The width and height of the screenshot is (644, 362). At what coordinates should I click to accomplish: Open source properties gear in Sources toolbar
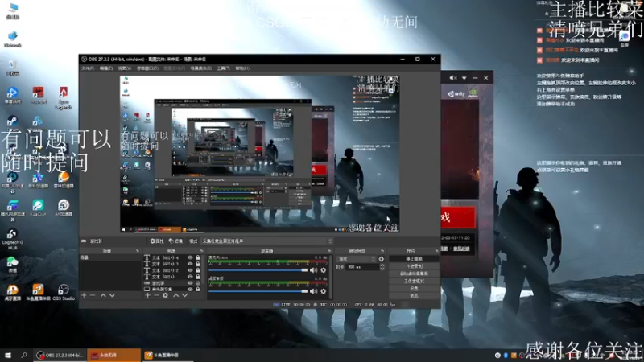(x=165, y=295)
